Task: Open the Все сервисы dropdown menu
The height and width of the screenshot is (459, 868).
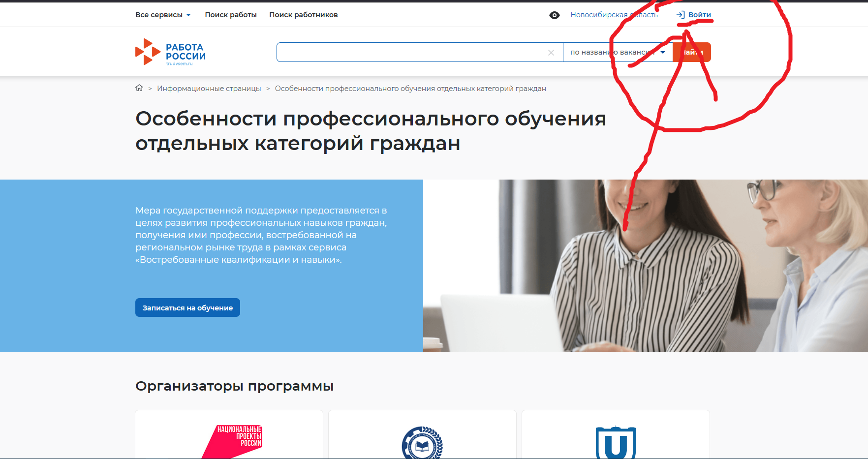Action: tap(163, 15)
